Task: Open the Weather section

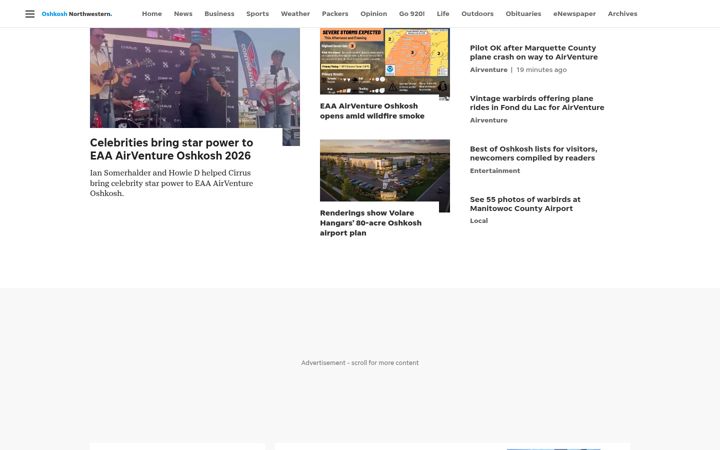Action: 295,14
